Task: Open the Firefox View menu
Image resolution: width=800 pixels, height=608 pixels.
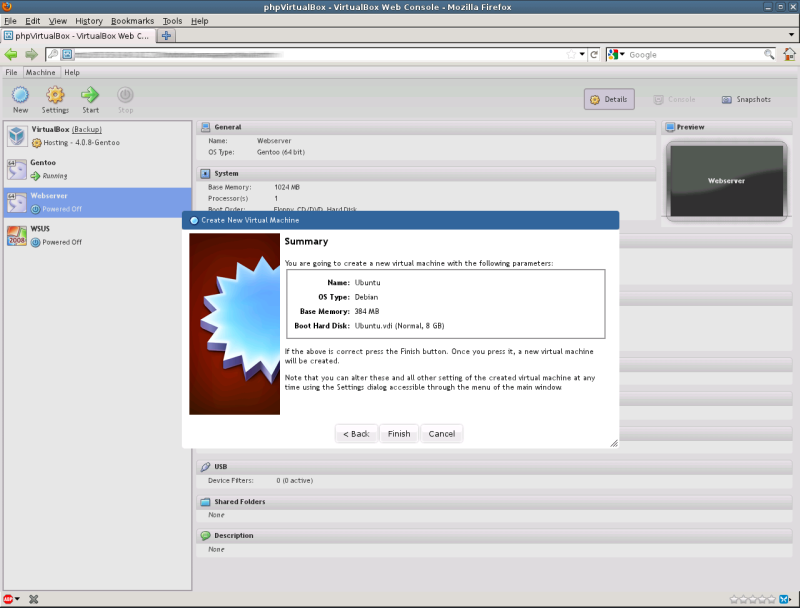Action: pos(58,21)
